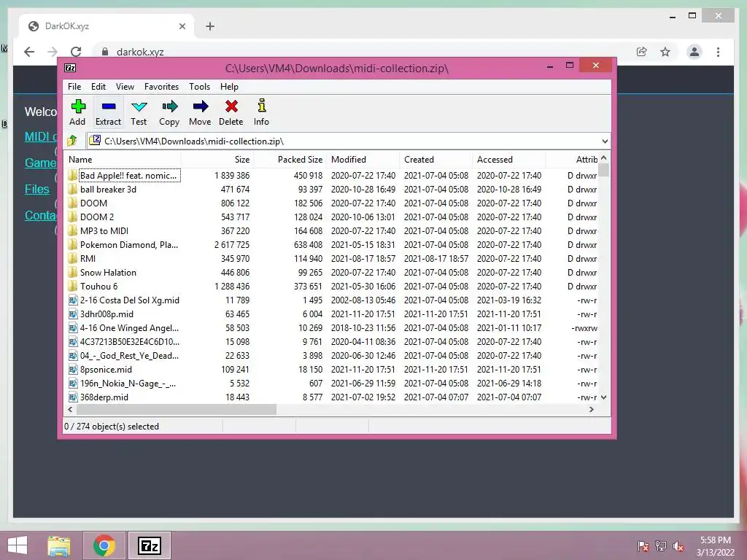Select the ball breaker 3d folder
The height and width of the screenshot is (560, 747).
coord(108,189)
